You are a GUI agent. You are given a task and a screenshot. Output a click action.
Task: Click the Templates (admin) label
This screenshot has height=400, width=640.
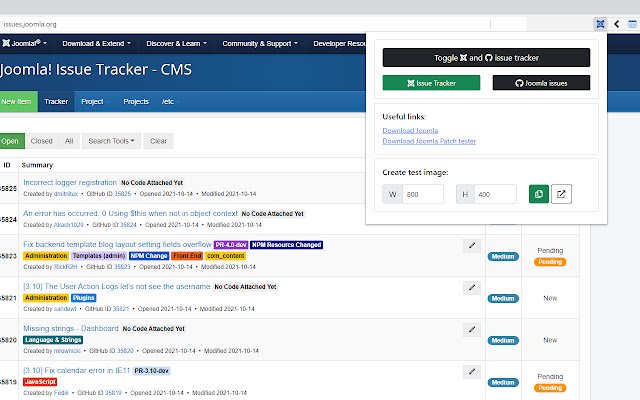pyautogui.click(x=99, y=256)
